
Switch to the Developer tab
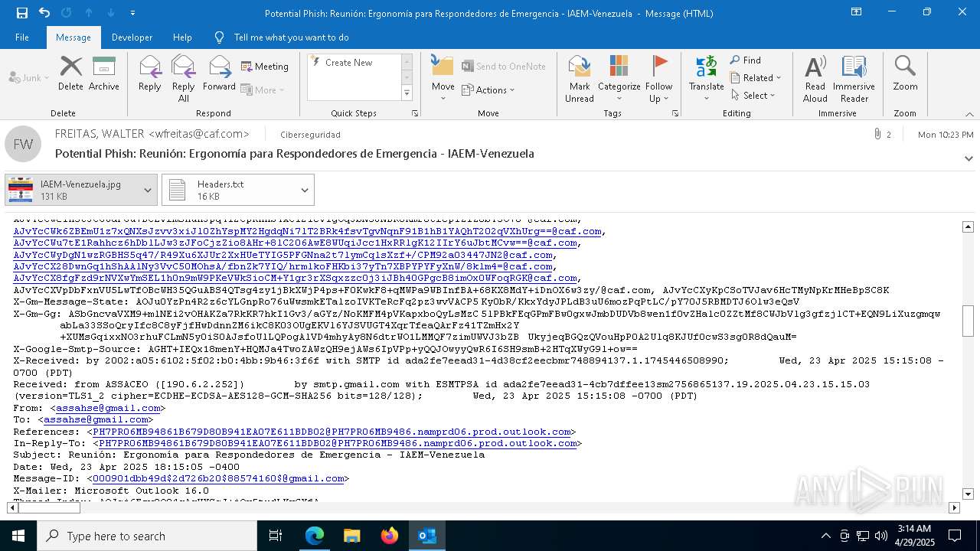point(132,37)
